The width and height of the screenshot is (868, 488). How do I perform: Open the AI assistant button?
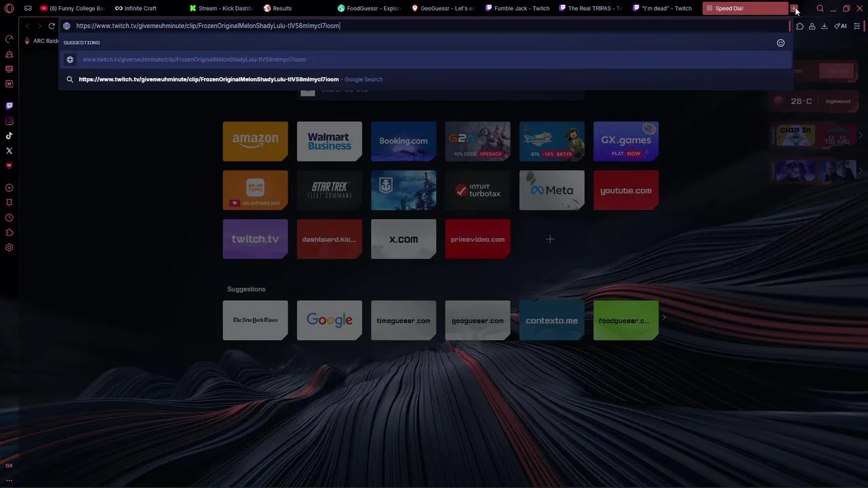(840, 26)
